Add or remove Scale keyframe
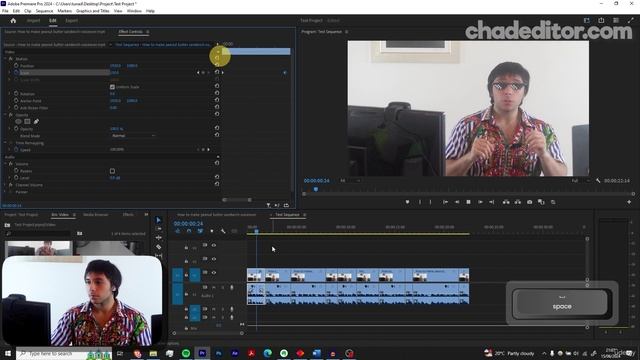The image size is (640, 360). point(203,73)
